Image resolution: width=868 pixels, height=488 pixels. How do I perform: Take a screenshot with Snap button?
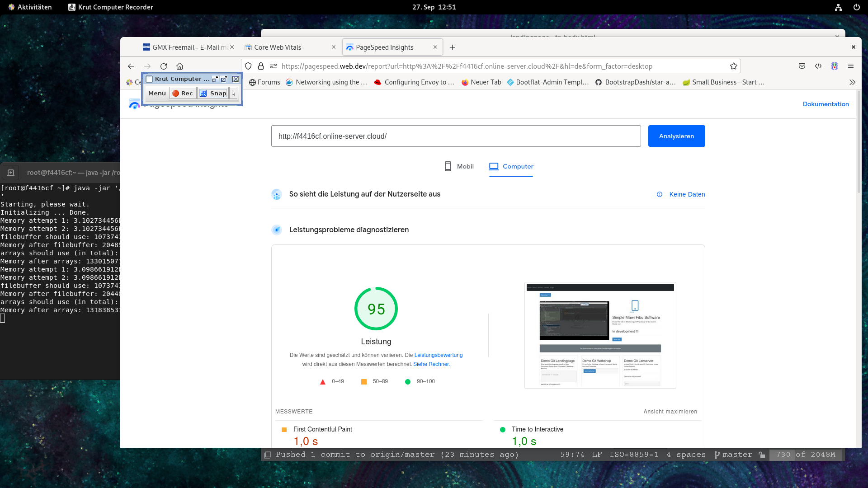pyautogui.click(x=213, y=93)
